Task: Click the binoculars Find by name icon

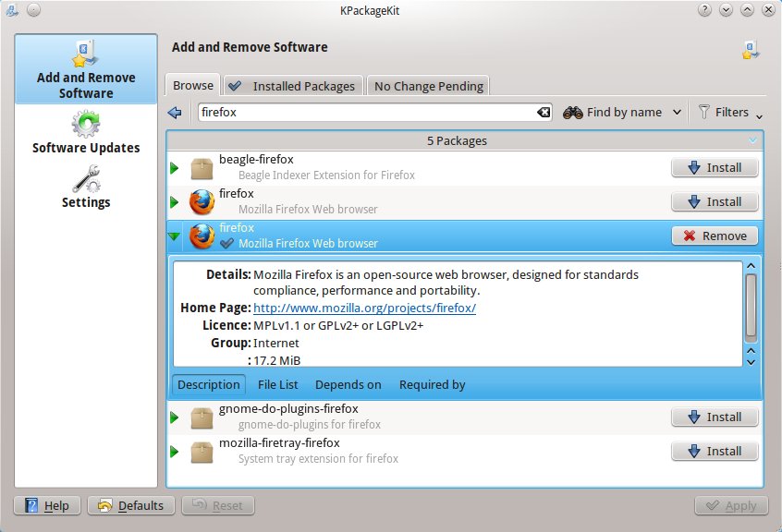Action: click(x=572, y=112)
